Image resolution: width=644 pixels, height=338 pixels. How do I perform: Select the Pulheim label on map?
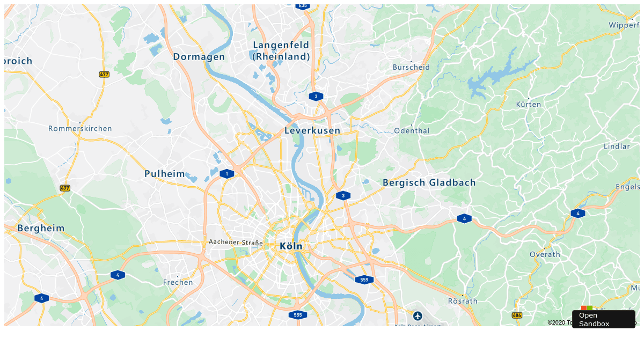pos(164,174)
